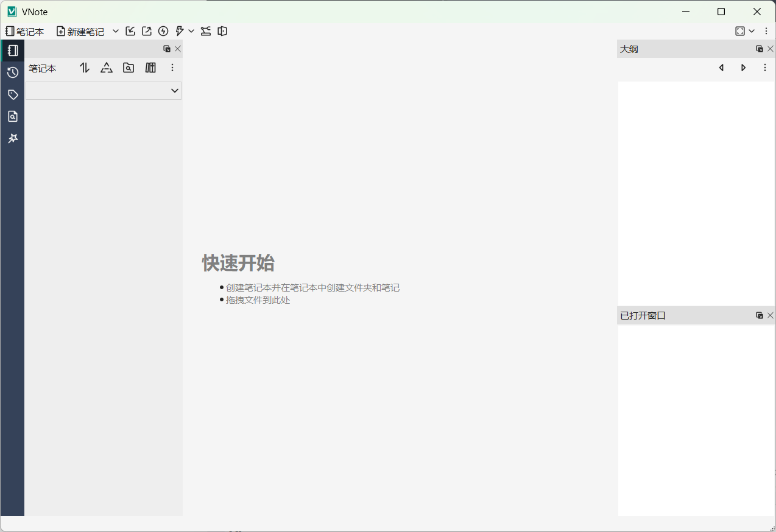Click the 大纲 panel title

(629, 49)
